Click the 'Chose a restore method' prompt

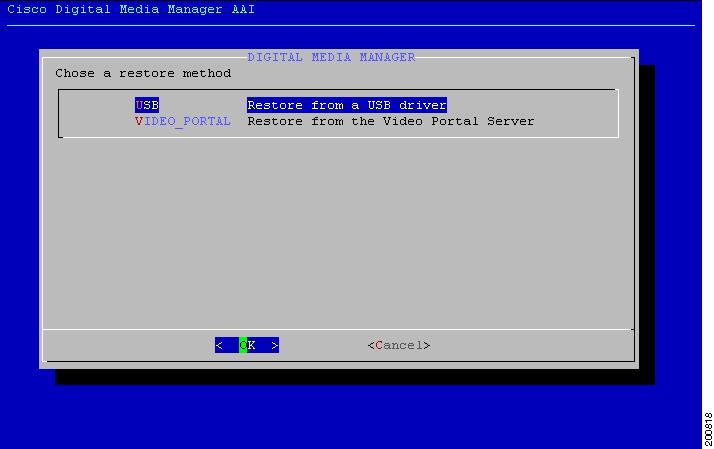(143, 73)
